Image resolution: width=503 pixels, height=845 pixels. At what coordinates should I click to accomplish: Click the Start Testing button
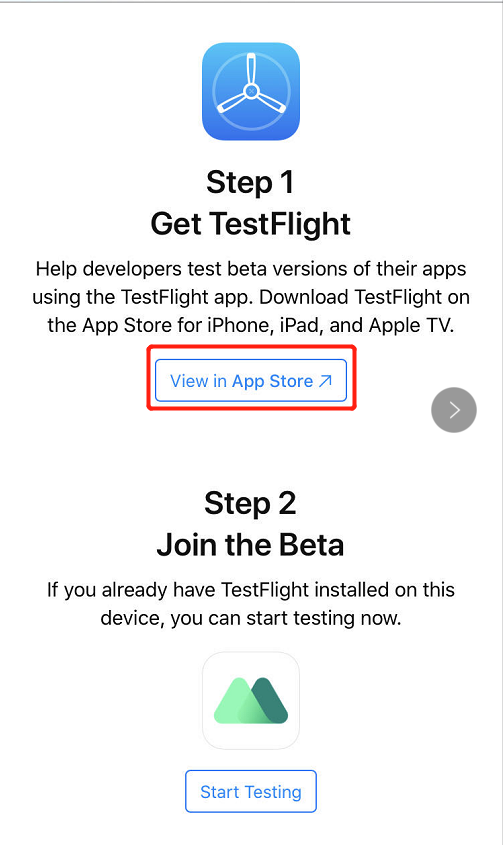tap(251, 792)
